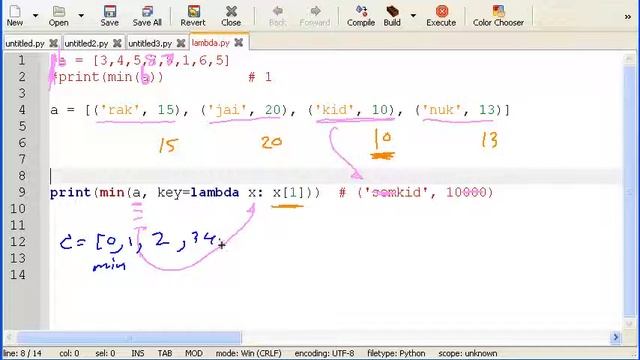
Task: Build the current file
Action: tap(392, 16)
